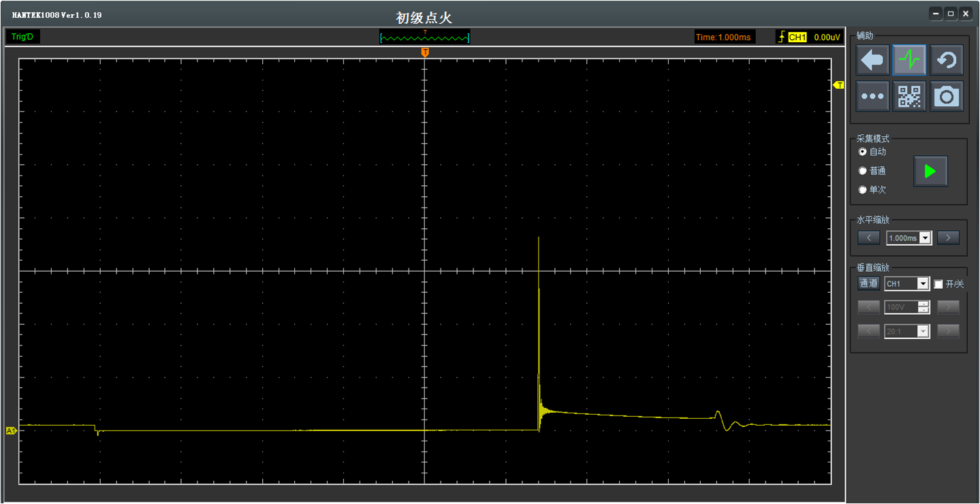Image resolution: width=980 pixels, height=504 pixels.
Task: Click the A1 channel ground marker
Action: (x=11, y=430)
